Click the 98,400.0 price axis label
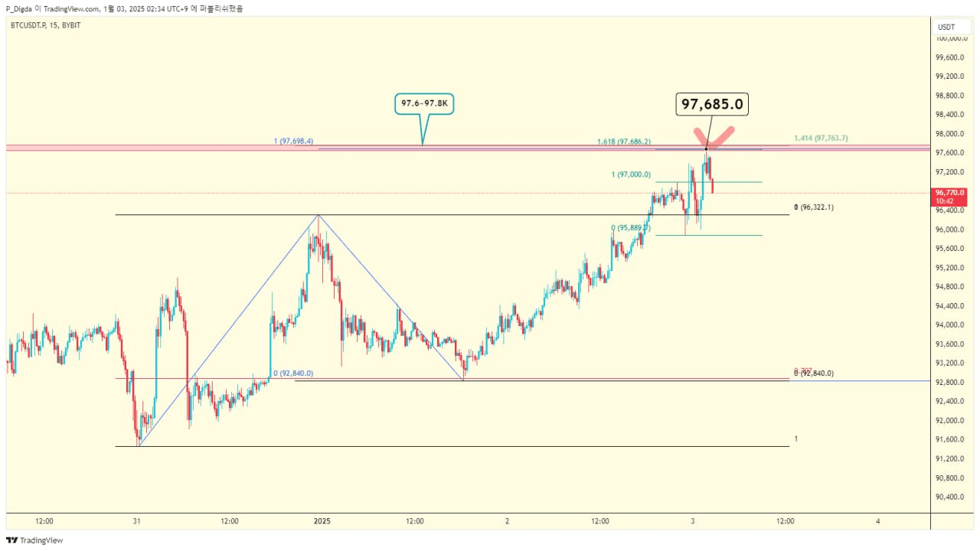The width and height of the screenshot is (980, 551). click(x=948, y=115)
